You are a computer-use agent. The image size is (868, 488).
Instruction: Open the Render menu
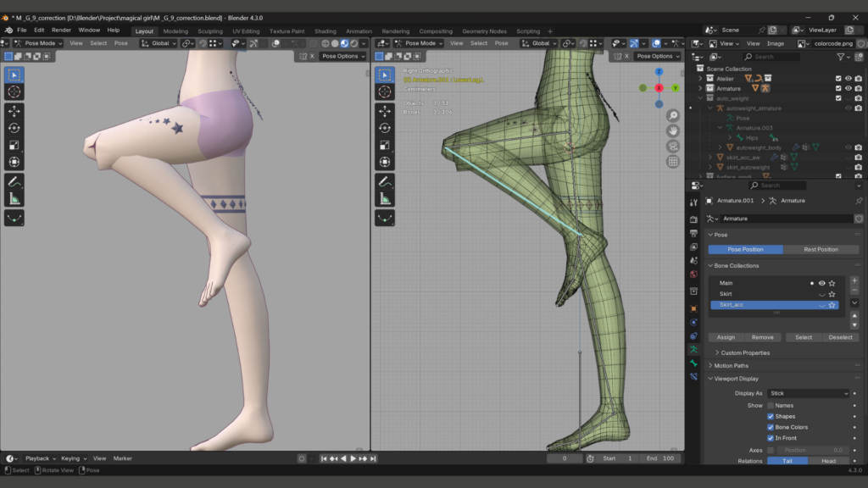tap(61, 30)
